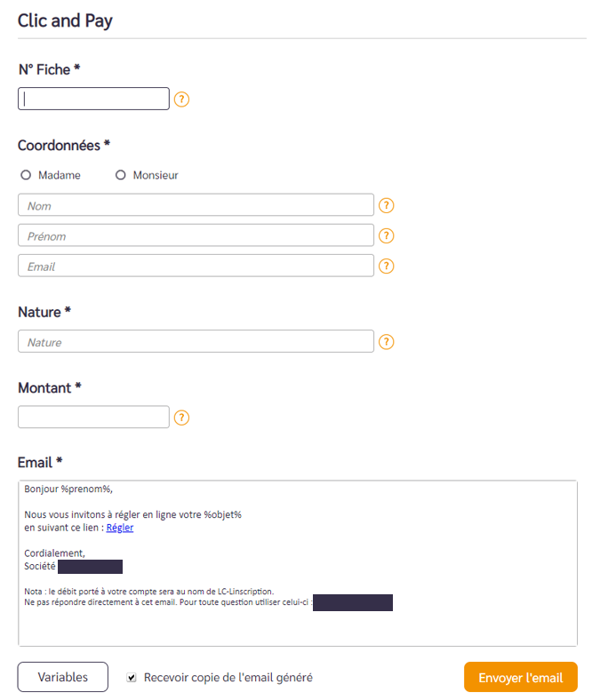Click into the Nom text field
Screen dimensions: 592x700
[196, 205]
